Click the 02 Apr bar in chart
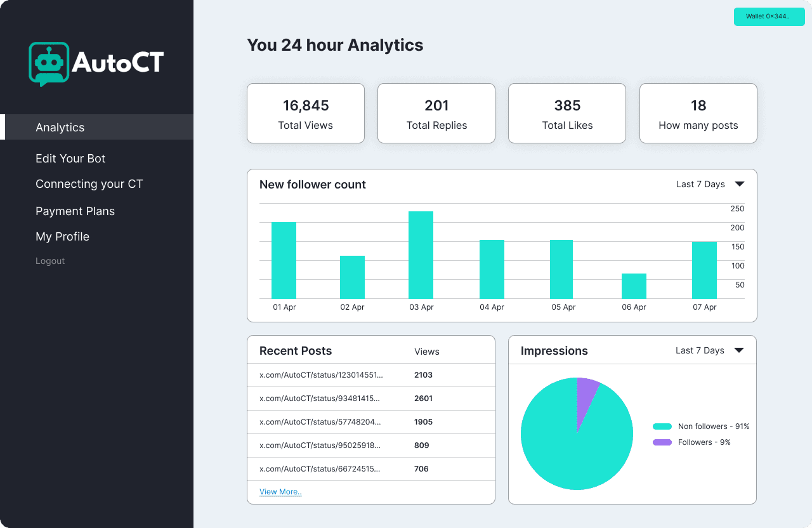The width and height of the screenshot is (812, 528). pos(352,277)
